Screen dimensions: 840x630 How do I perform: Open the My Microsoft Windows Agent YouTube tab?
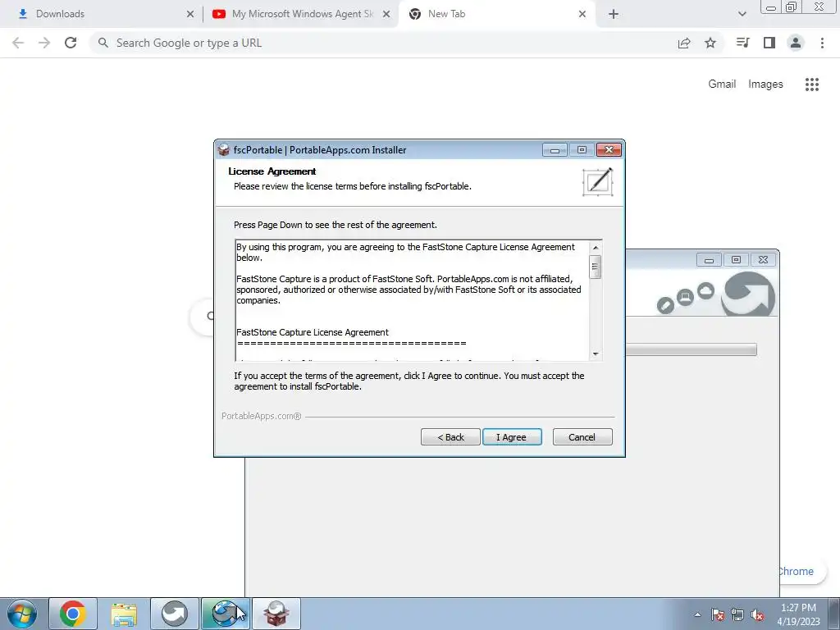tap(302, 14)
